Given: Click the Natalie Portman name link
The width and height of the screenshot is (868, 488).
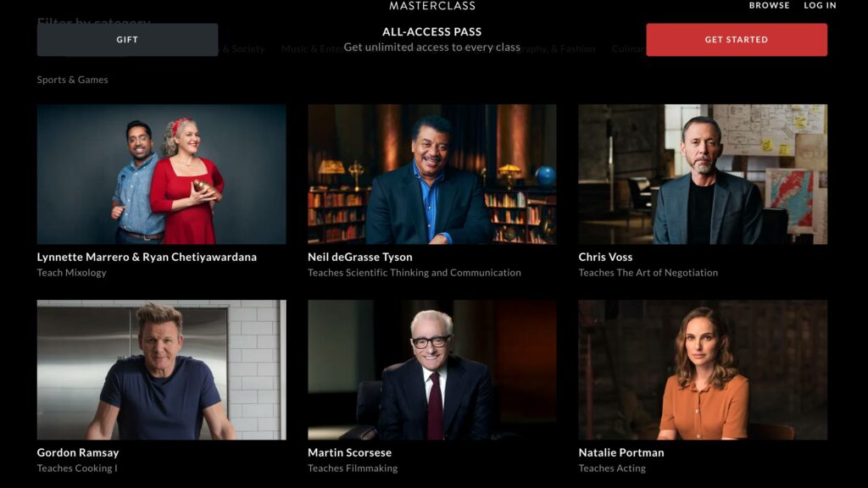Looking at the screenshot, I should click(x=621, y=452).
